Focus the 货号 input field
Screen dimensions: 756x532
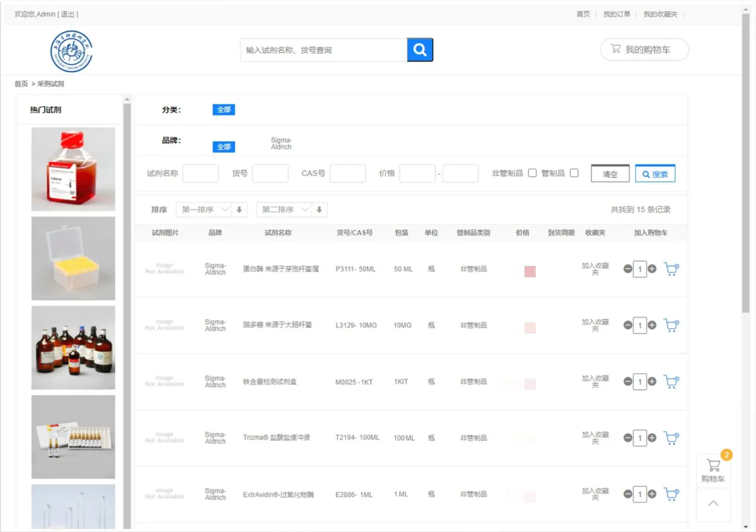270,173
